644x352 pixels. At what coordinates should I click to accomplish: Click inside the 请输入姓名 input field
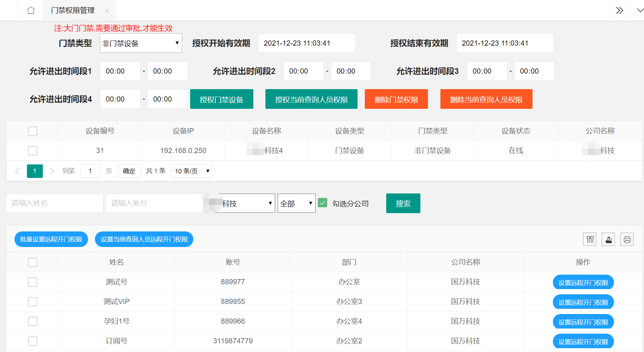(54, 203)
